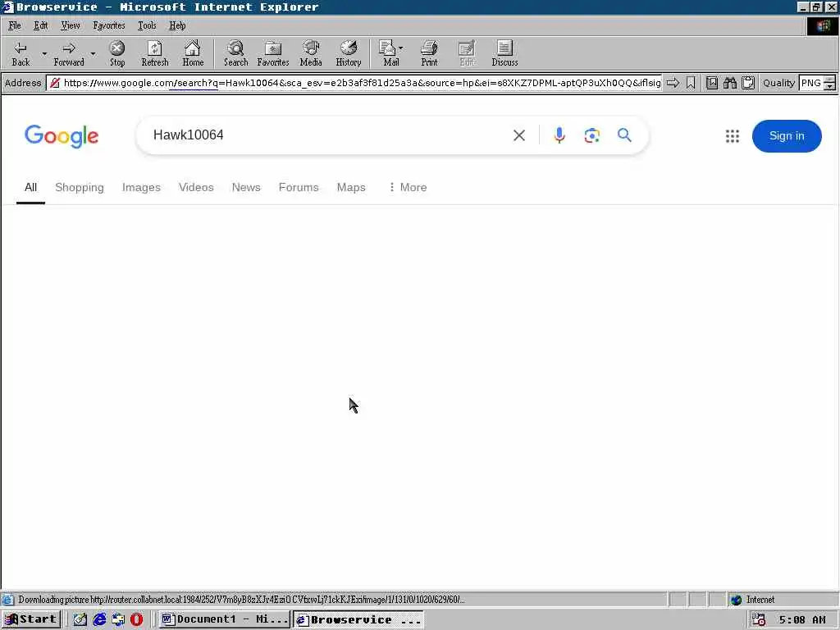Increase Quality with the upper spinner arrow
840x630 pixels.
tap(830, 80)
